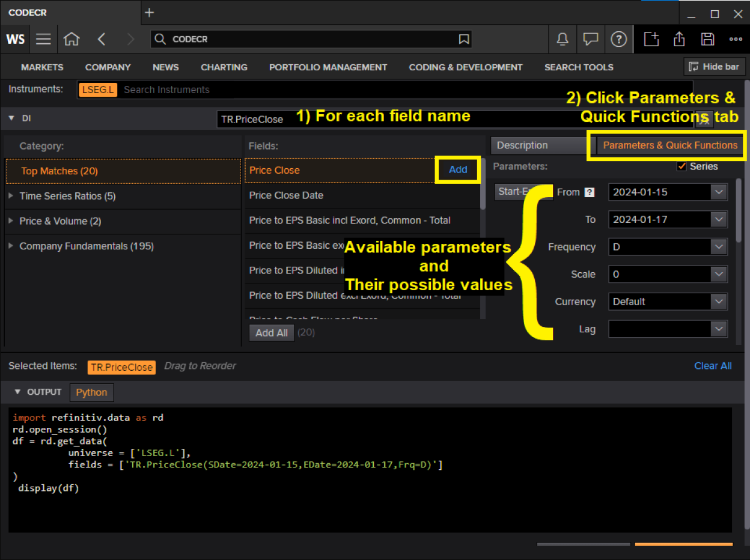
Task: Click the Clear All link
Action: [713, 366]
